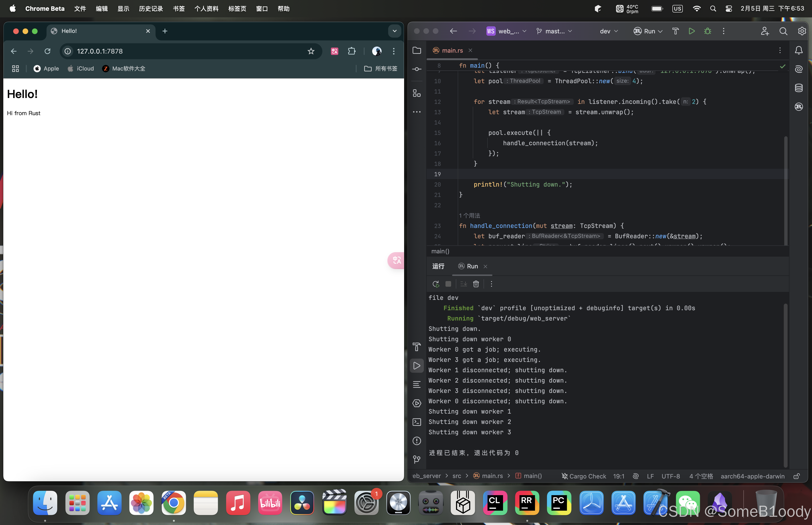Open the Git tool window
The image size is (812, 525).
pos(417,459)
